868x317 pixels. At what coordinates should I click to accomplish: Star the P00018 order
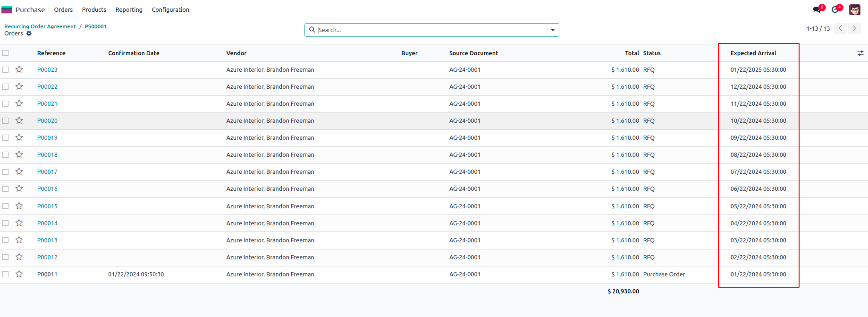tap(19, 154)
